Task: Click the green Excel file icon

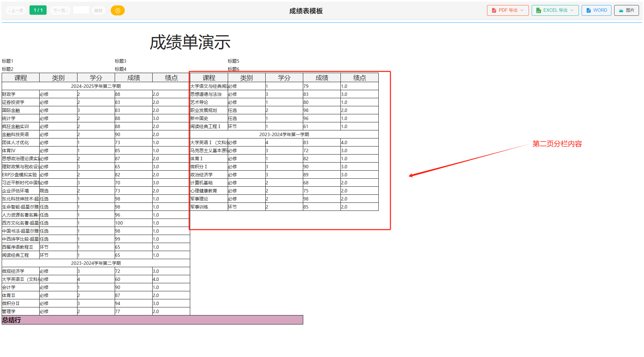Action: (538, 10)
